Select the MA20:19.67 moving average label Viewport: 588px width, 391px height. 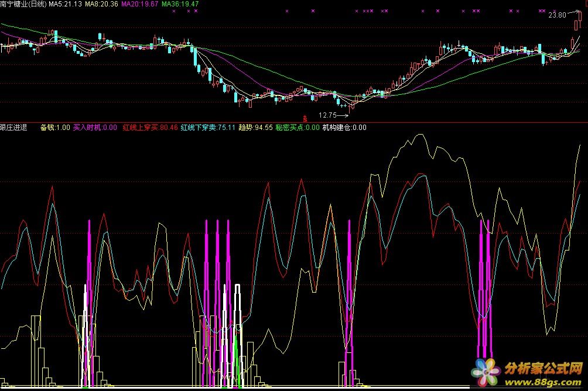pos(140,4)
